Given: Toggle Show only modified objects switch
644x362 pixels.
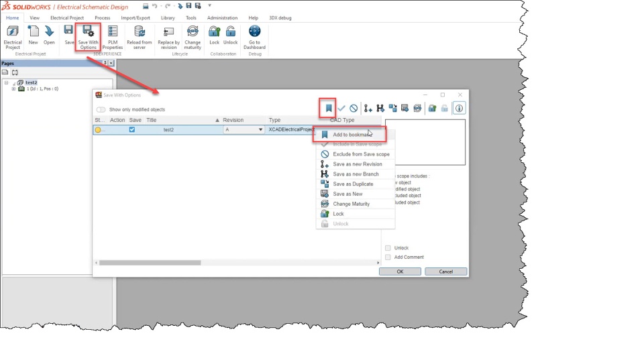Looking at the screenshot, I should point(101,109).
